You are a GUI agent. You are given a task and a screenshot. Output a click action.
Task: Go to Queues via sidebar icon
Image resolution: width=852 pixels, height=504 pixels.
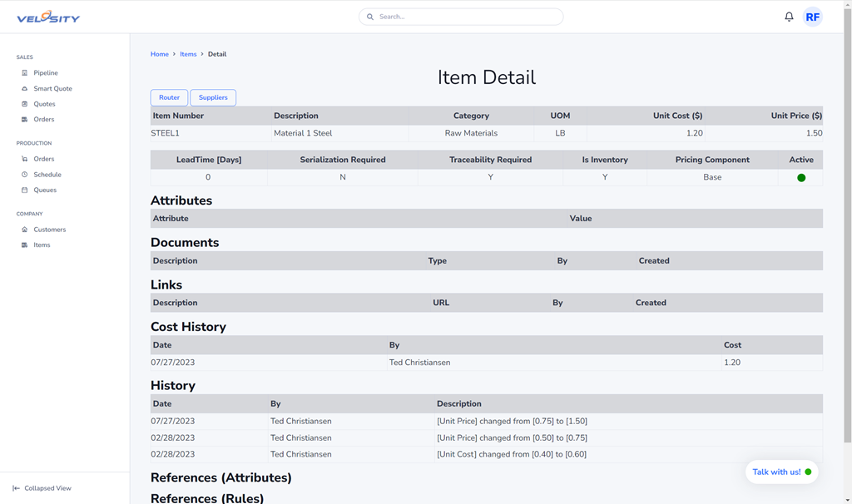[24, 190]
